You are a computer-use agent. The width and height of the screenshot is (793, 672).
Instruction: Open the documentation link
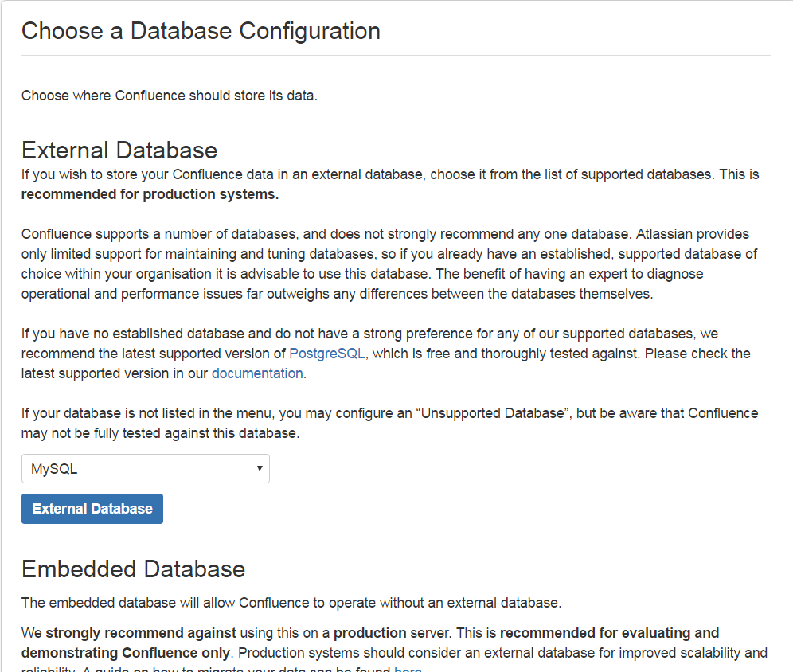pyautogui.click(x=256, y=373)
